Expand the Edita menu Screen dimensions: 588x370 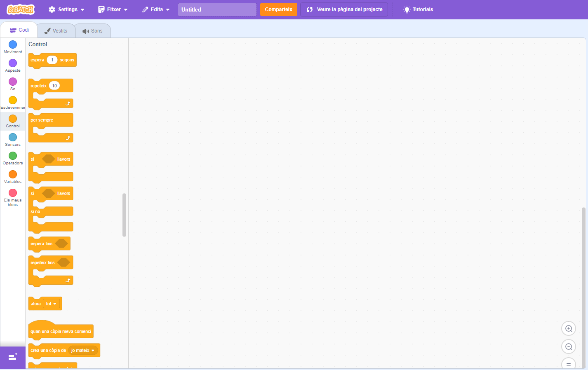click(x=156, y=9)
